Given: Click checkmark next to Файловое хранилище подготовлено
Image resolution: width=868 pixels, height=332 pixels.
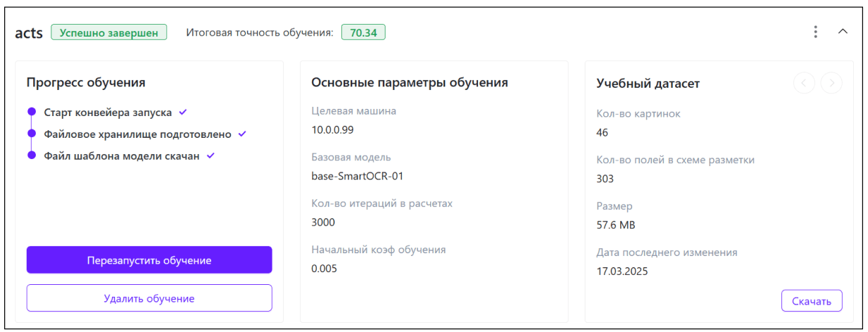Looking at the screenshot, I should tap(242, 134).
